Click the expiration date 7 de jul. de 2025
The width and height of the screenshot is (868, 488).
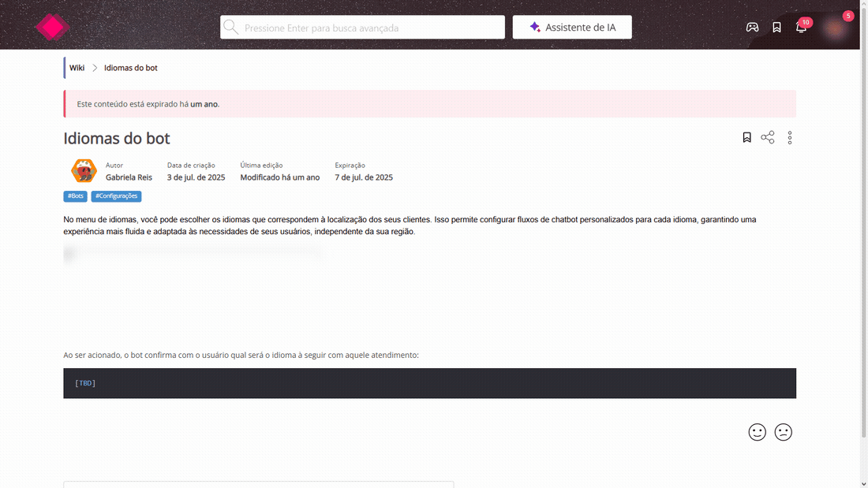[364, 177]
